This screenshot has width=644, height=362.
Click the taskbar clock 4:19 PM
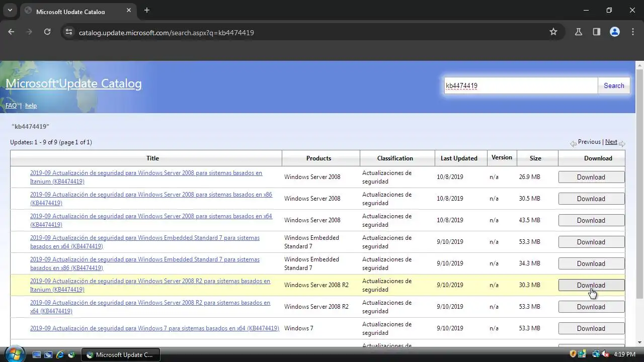click(625, 354)
